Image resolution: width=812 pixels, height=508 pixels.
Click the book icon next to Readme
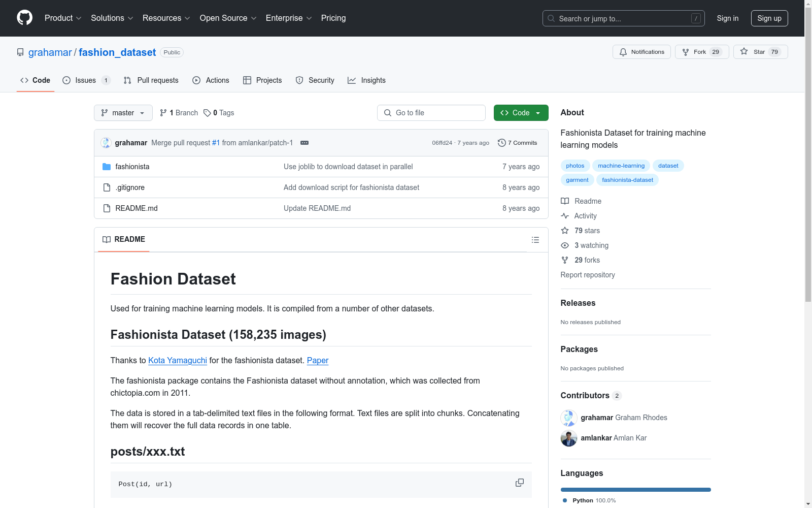(565, 201)
